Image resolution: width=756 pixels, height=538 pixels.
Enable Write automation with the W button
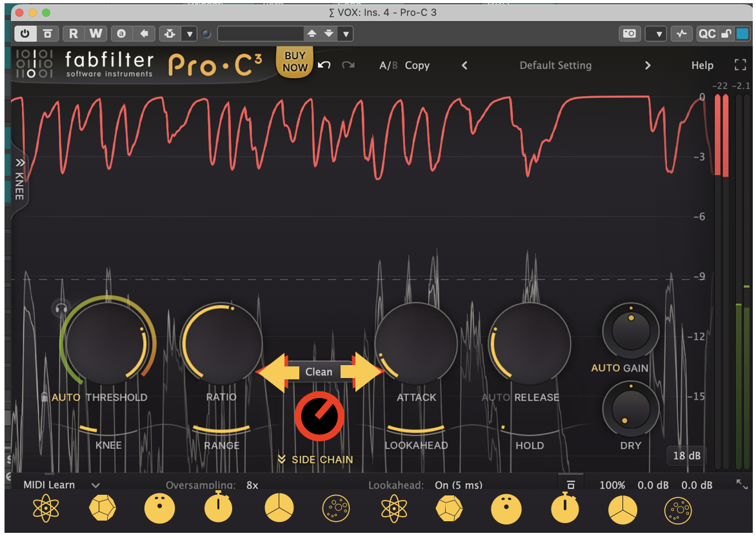pyautogui.click(x=96, y=34)
